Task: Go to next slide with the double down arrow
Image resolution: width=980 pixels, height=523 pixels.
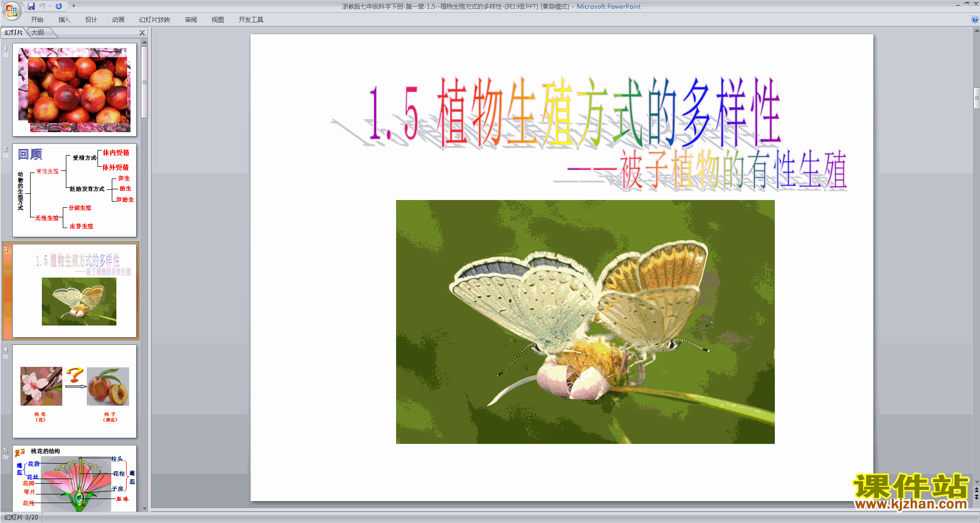Action: tap(976, 497)
